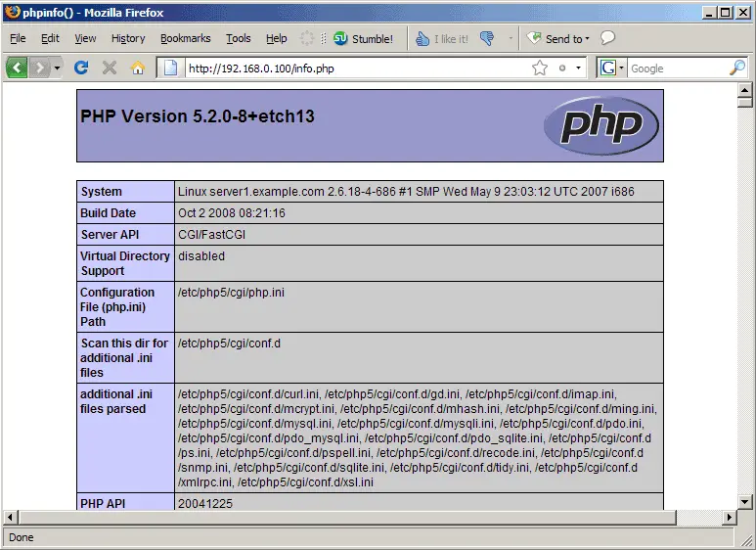Go back with the green back arrow
The image size is (756, 550).
tap(17, 68)
